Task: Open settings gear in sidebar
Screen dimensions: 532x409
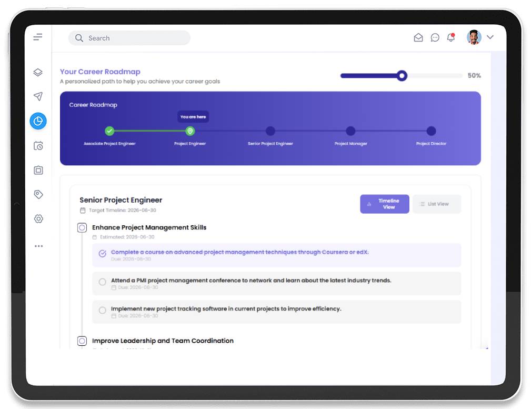Action: point(38,219)
